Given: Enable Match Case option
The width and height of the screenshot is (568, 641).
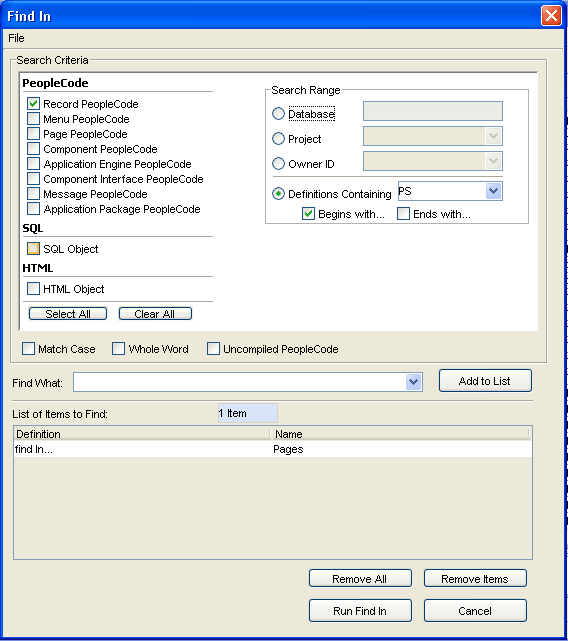Looking at the screenshot, I should pos(28,349).
